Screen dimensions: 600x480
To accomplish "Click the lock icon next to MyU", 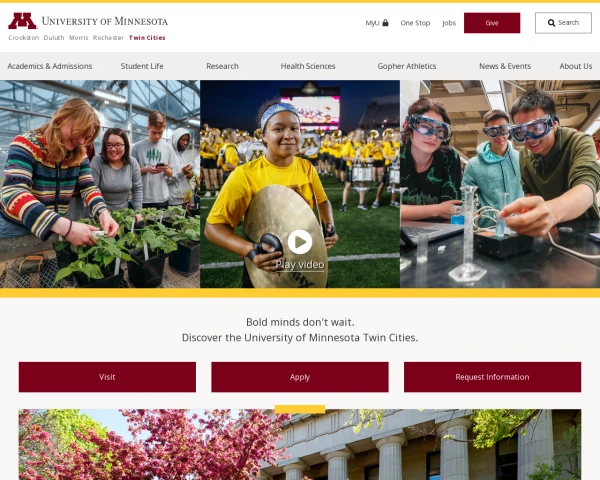I will coord(385,23).
